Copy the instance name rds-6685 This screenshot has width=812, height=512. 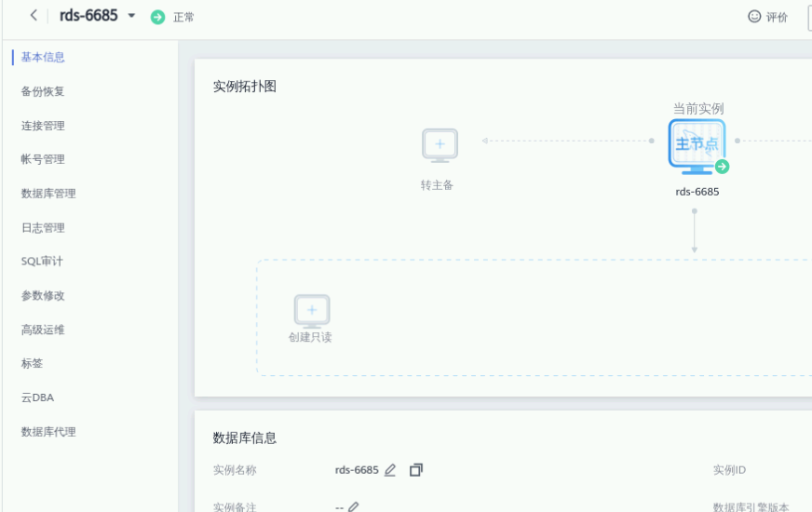pos(416,469)
